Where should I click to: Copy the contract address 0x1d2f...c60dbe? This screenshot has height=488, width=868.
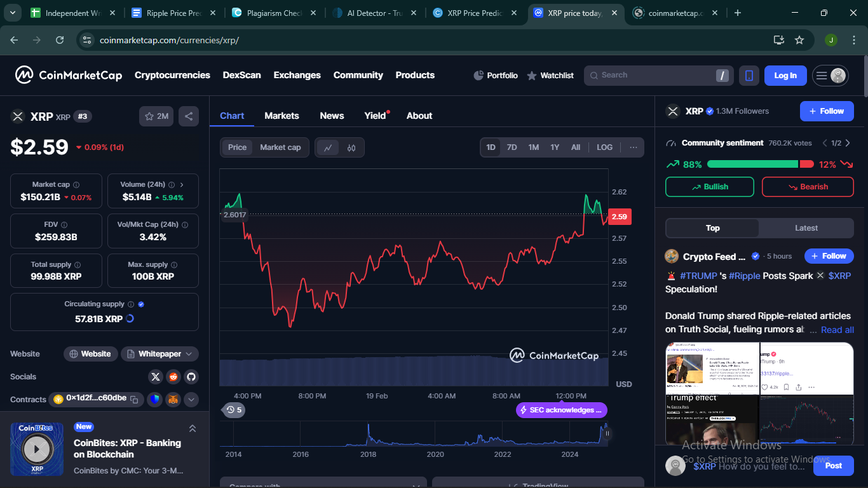coord(134,399)
